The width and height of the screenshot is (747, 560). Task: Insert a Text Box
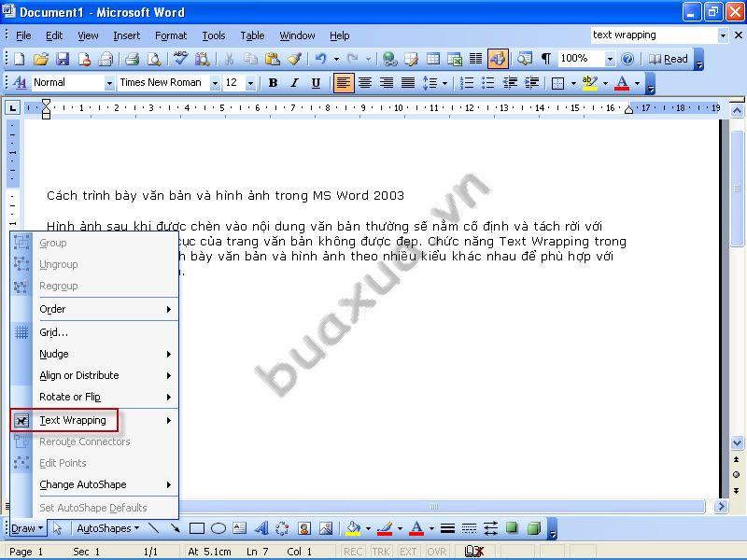tap(240, 528)
